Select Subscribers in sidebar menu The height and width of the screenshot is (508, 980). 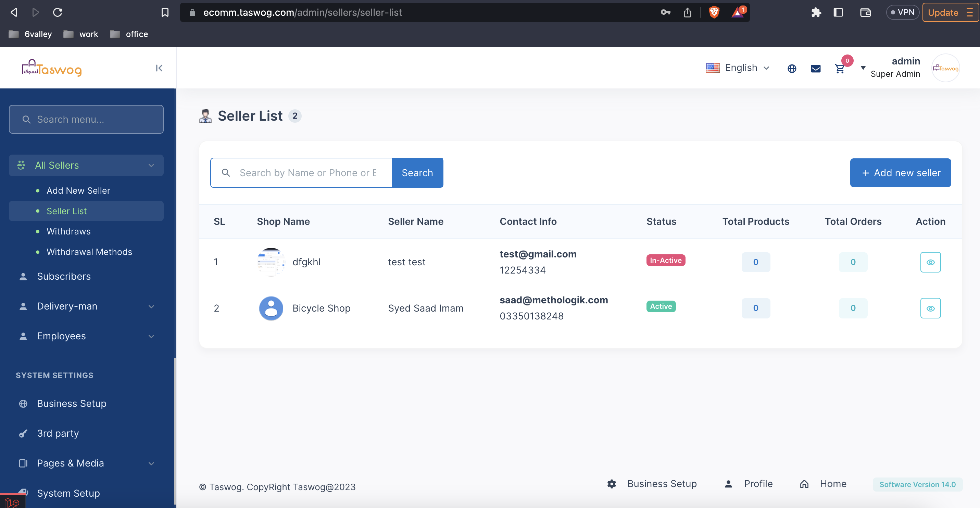coord(64,277)
